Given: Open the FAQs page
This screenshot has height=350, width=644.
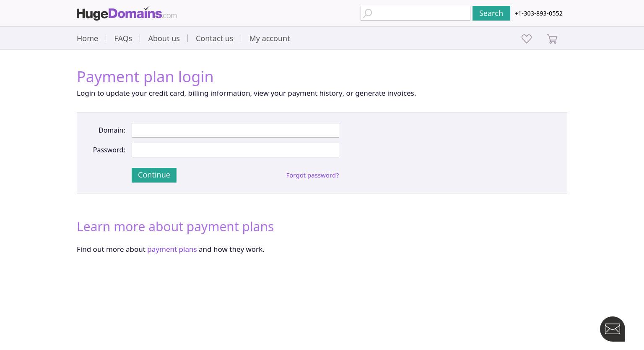Looking at the screenshot, I should [123, 38].
